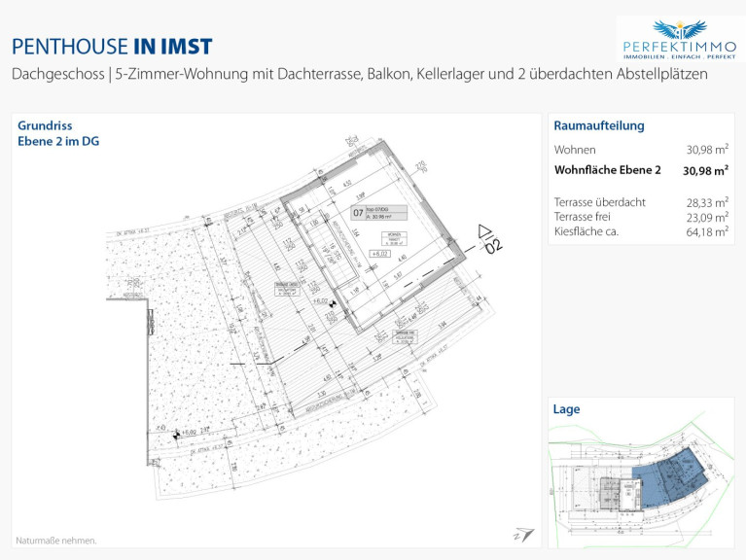746x560 pixels.
Task: Click the Wohnen 30,98 m² row
Action: coord(641,150)
